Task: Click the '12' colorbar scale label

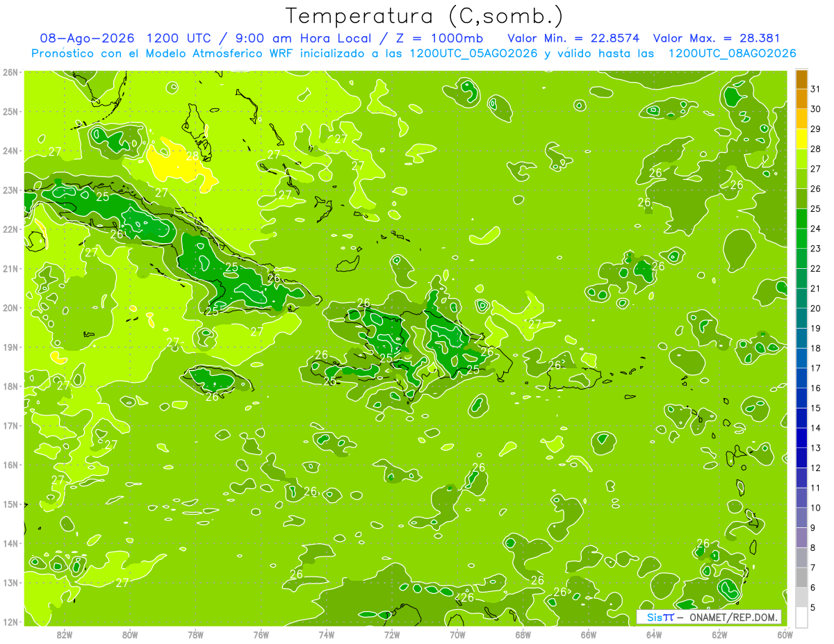Action: coord(816,468)
